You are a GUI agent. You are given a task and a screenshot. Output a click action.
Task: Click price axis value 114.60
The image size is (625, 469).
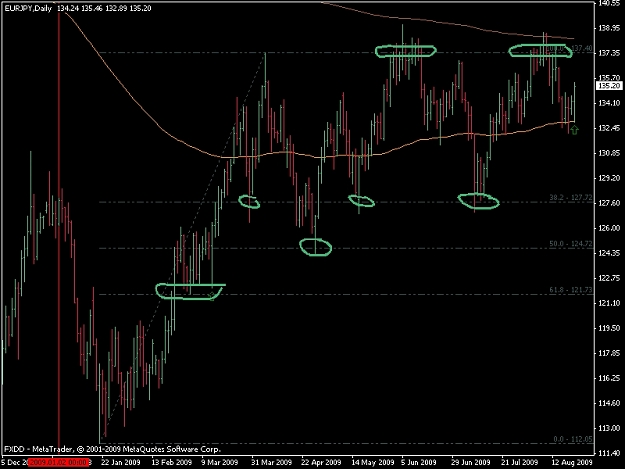[x=609, y=403]
